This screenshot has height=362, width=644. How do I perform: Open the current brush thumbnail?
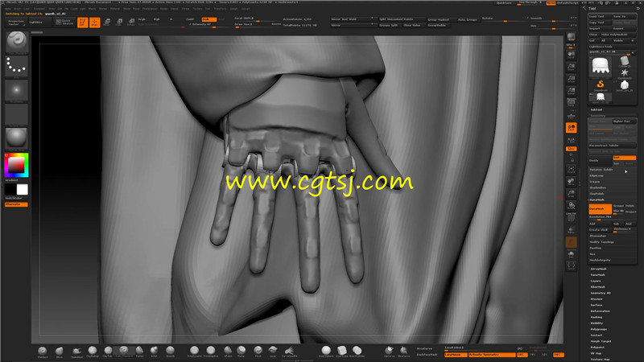16,43
